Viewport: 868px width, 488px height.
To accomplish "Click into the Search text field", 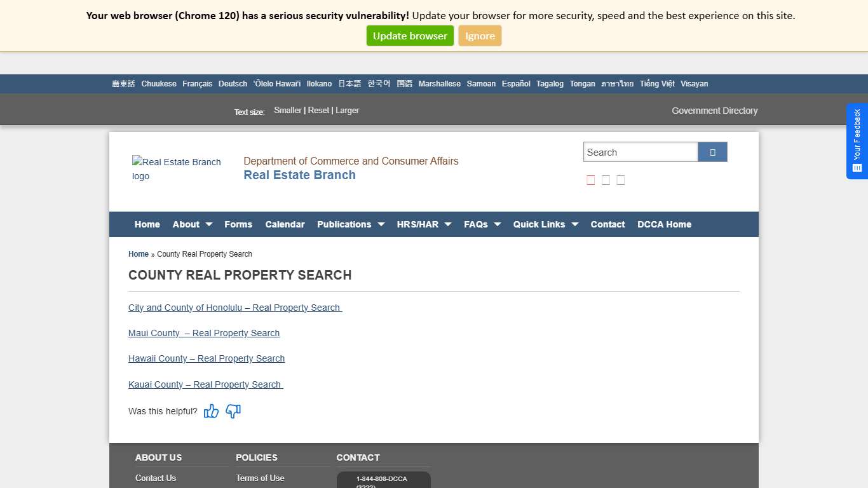I will [x=640, y=152].
